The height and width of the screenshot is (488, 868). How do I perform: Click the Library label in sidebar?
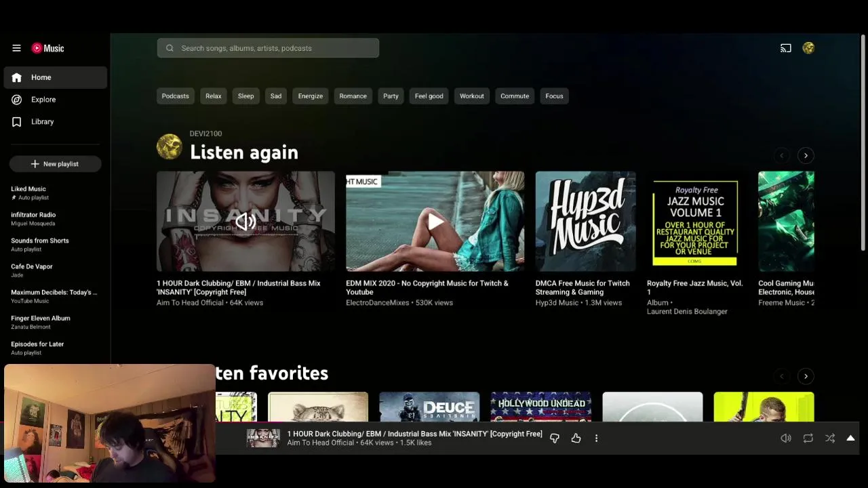pos(42,122)
